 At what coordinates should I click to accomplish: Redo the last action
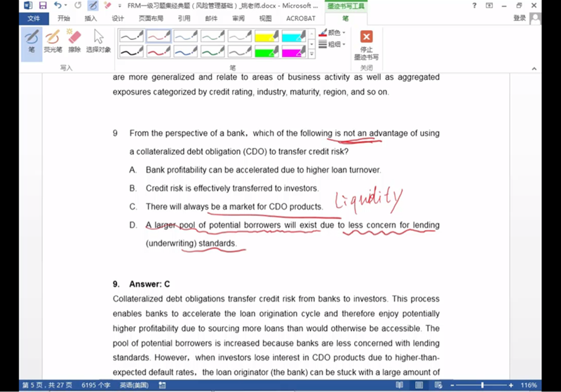pos(78,6)
